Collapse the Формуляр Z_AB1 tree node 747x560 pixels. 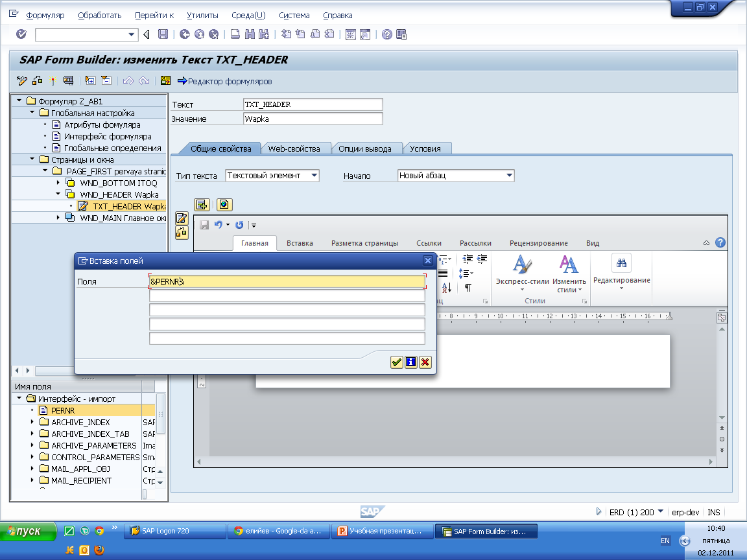pos(19,100)
